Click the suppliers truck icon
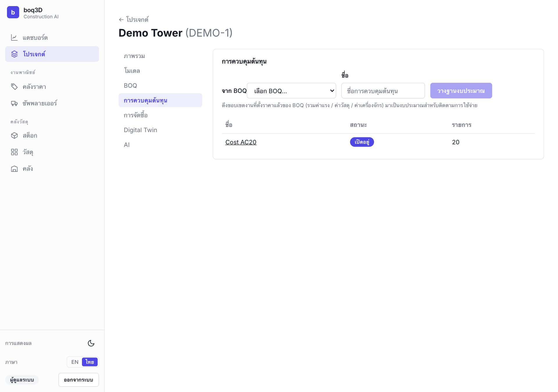 click(14, 103)
